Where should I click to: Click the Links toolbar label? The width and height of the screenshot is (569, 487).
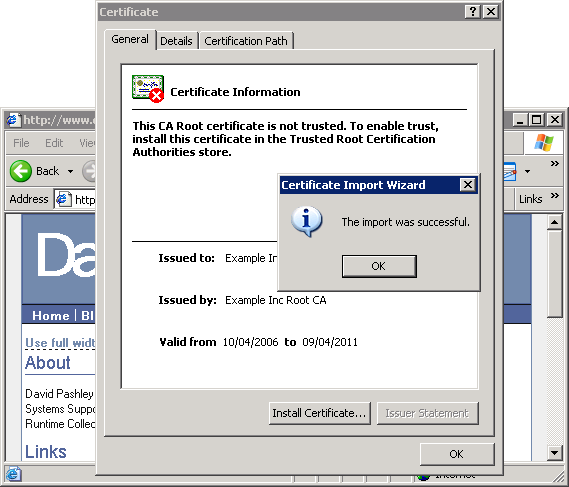click(x=531, y=199)
